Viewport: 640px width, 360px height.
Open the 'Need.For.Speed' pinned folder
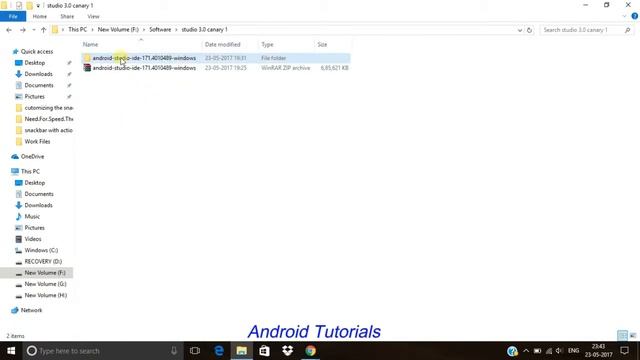(x=49, y=119)
